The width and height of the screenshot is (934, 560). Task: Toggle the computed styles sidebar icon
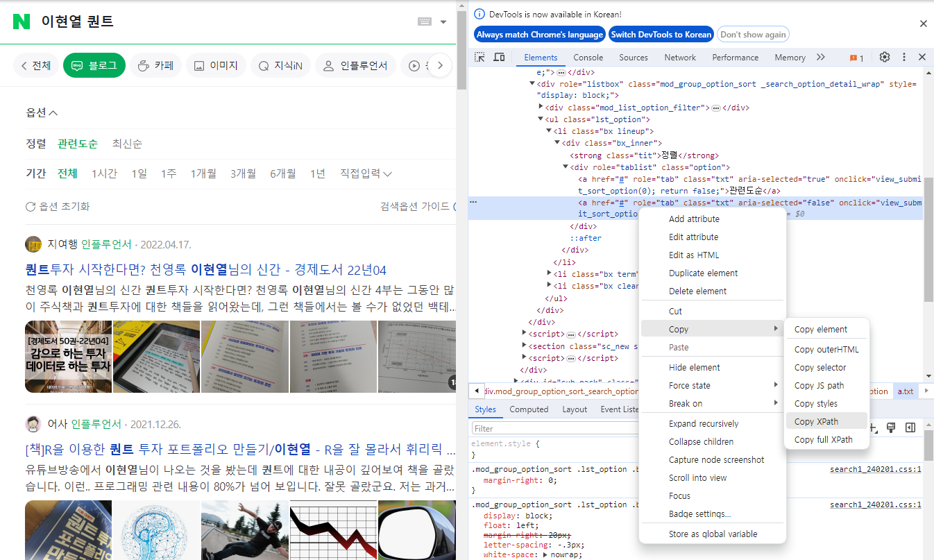pyautogui.click(x=910, y=428)
